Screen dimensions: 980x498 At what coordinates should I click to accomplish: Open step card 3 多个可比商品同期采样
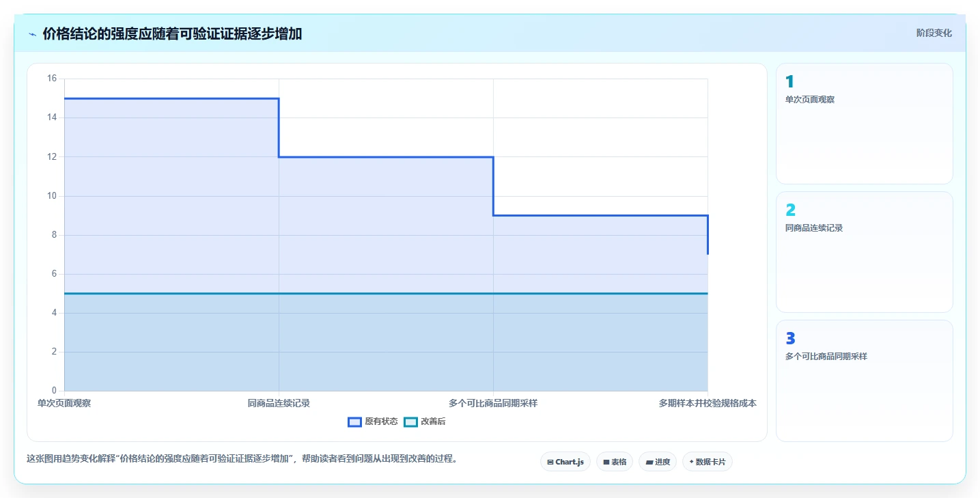(864, 381)
